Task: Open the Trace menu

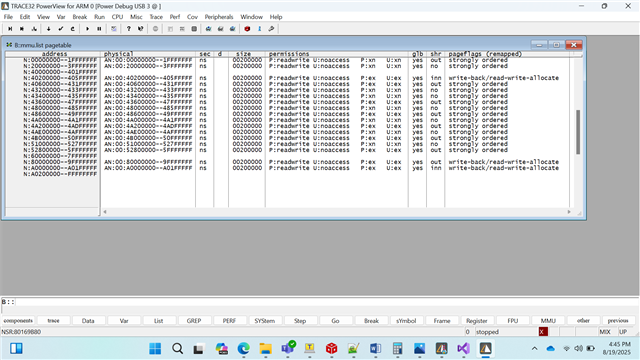Action: pyautogui.click(x=156, y=17)
